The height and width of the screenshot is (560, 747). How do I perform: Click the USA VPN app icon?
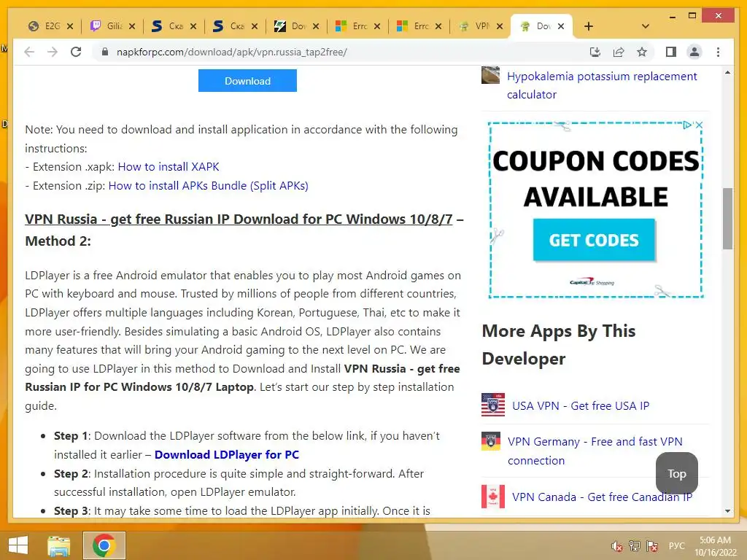click(x=493, y=405)
